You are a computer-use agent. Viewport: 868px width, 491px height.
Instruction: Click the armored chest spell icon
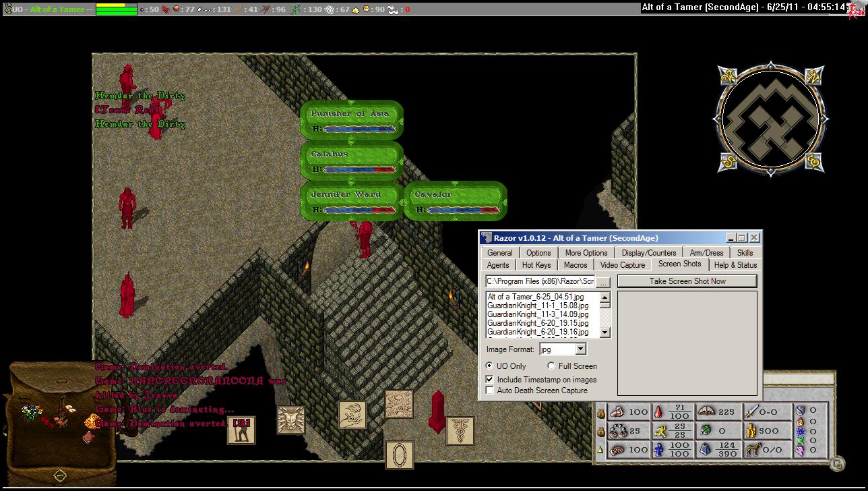tap(291, 420)
